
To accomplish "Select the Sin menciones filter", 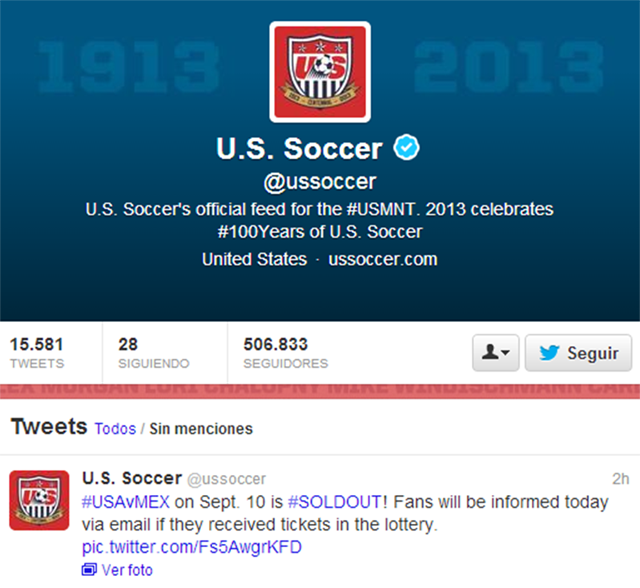I will pos(201,429).
